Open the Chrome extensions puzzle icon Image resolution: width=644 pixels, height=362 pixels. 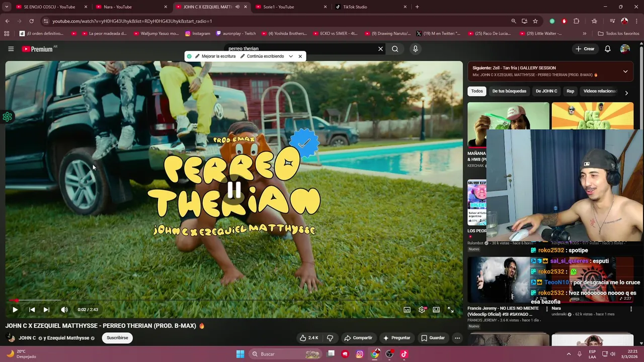point(577,21)
